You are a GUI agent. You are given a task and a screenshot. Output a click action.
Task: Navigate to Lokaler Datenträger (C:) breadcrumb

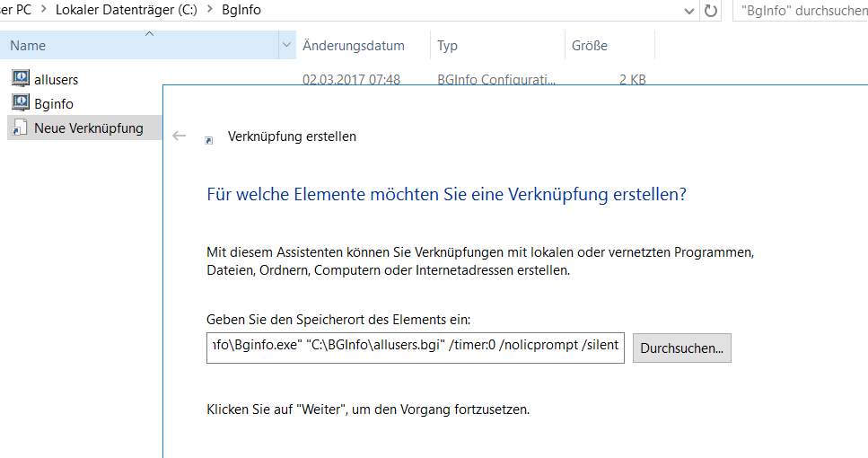[x=125, y=11]
